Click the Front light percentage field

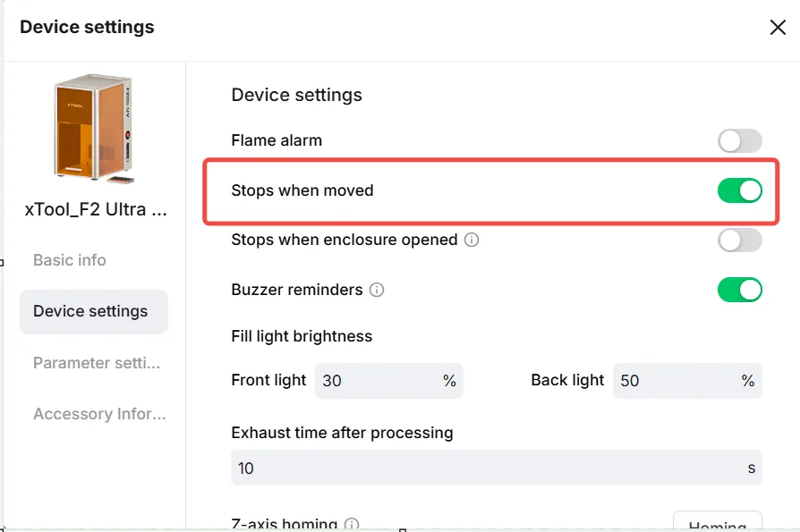tap(388, 381)
